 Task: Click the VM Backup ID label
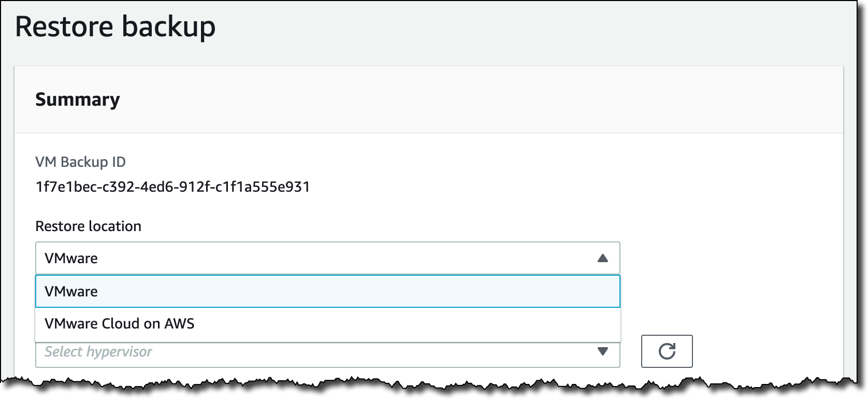[x=80, y=162]
